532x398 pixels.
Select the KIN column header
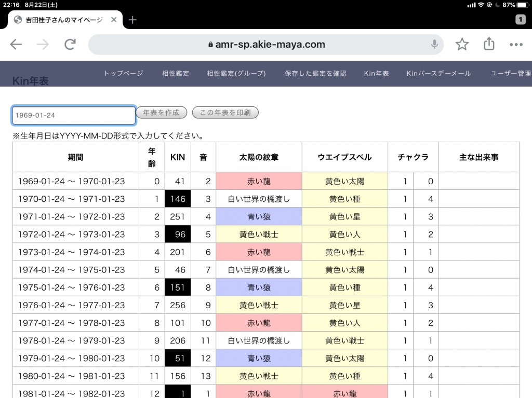point(178,157)
